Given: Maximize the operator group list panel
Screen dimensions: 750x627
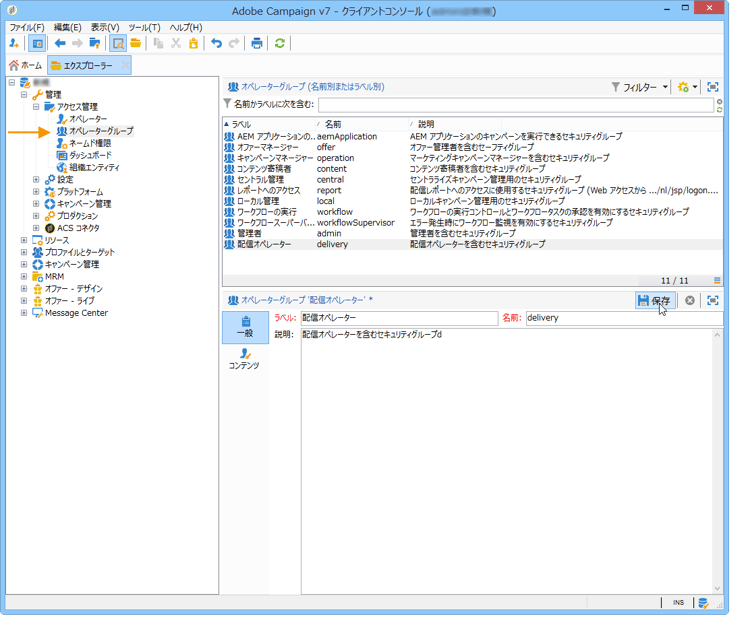Looking at the screenshot, I should tap(713, 87).
